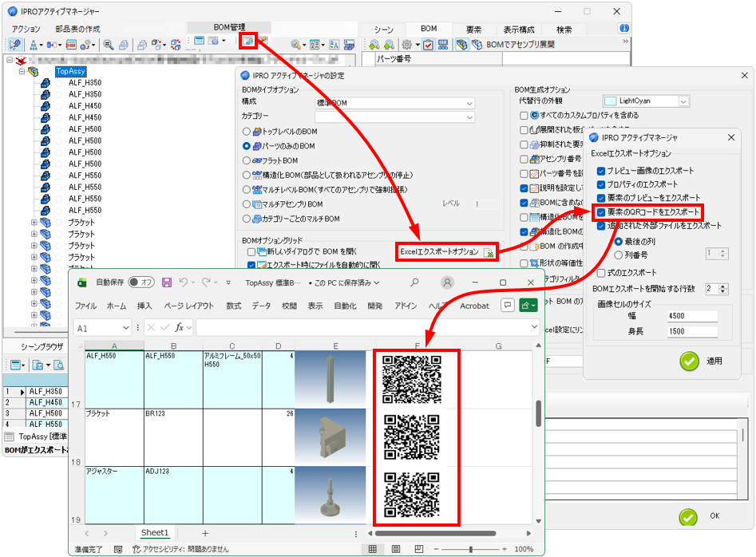Switch to the シーン tab

pyautogui.click(x=383, y=30)
